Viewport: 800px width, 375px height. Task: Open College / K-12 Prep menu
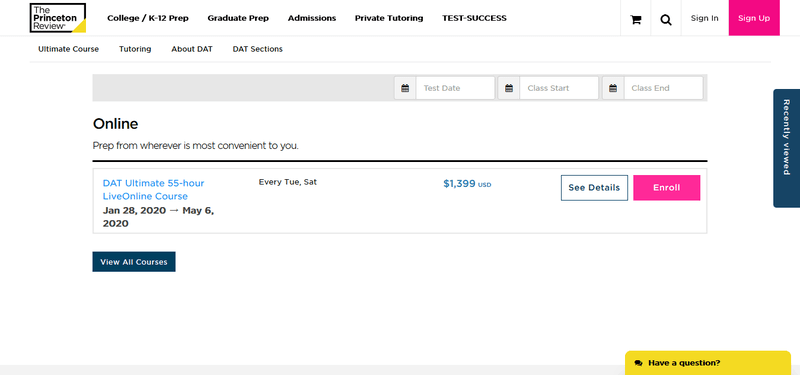point(147,18)
